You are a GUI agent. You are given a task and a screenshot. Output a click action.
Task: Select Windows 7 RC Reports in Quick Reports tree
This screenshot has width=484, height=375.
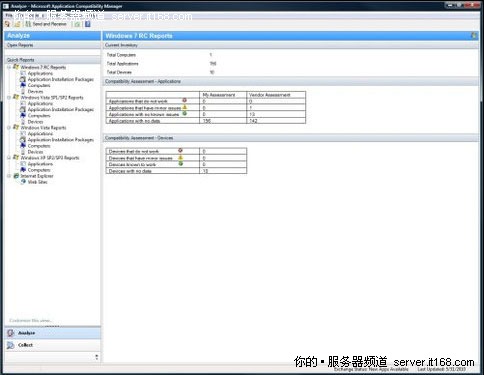tap(43, 67)
